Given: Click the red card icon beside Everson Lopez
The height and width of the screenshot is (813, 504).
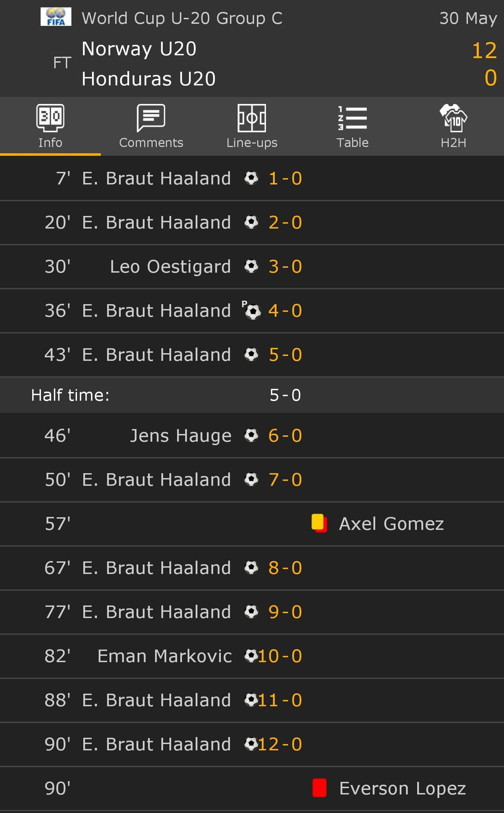Looking at the screenshot, I should point(319,788).
